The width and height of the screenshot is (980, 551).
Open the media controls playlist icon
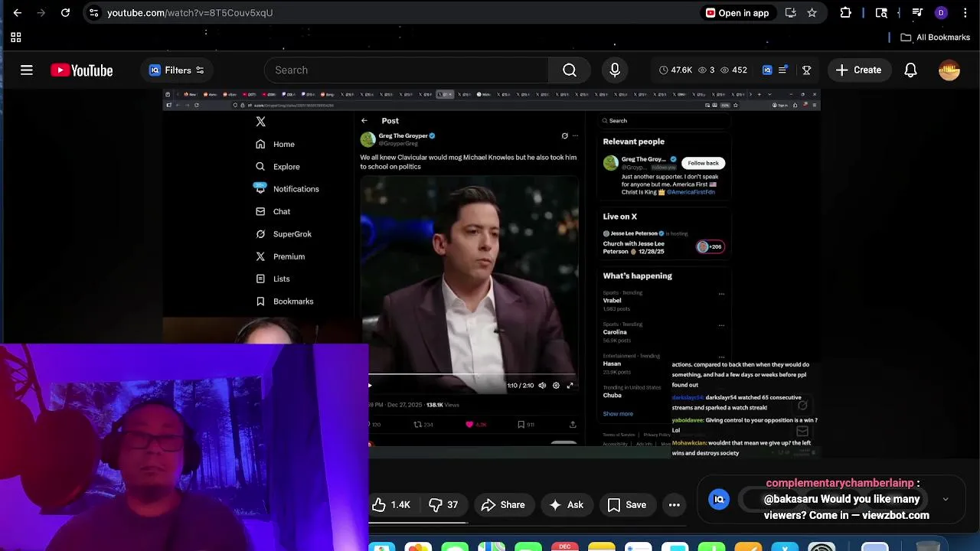coord(917,13)
